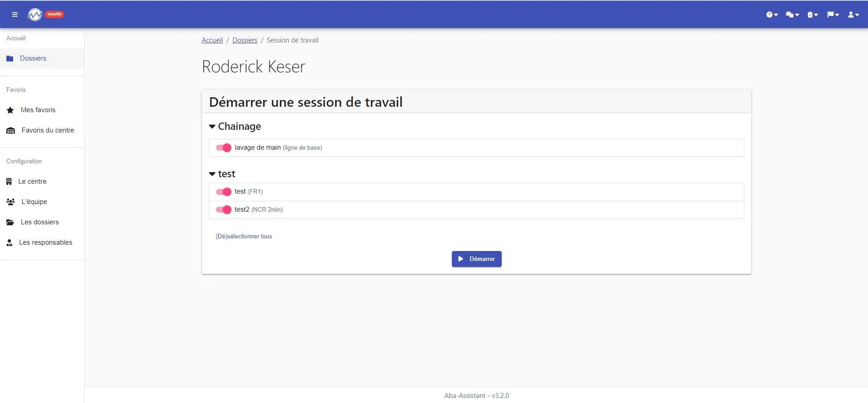
Task: Click the red recette badge
Action: coord(54,14)
